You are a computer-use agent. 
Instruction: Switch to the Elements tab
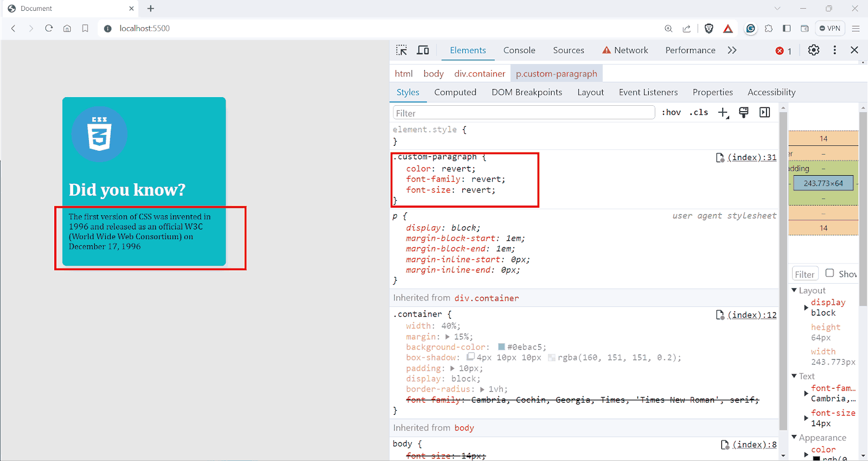468,50
